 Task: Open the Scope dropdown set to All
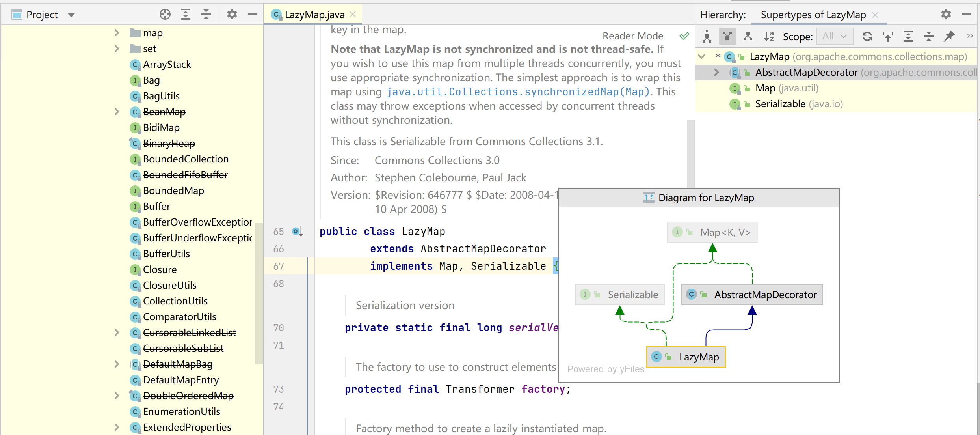coord(835,36)
